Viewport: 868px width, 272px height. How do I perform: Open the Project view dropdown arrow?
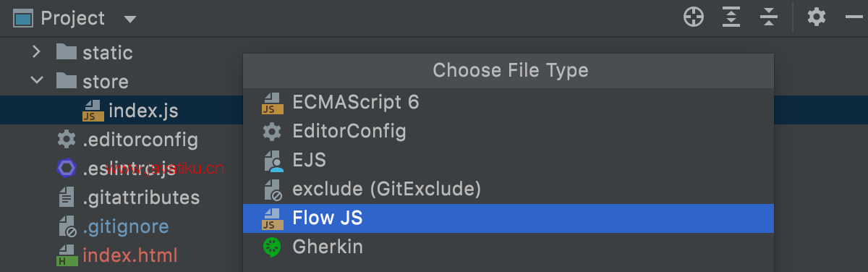[129, 18]
